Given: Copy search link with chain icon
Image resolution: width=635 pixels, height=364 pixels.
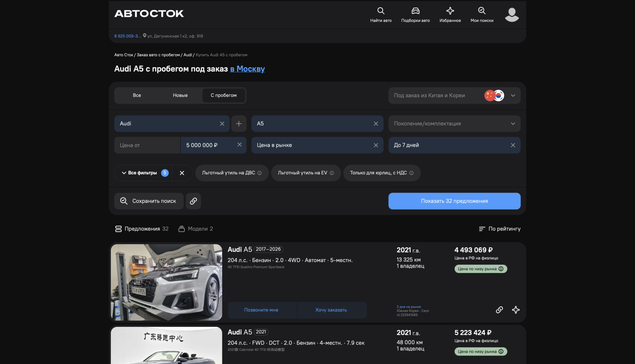Looking at the screenshot, I should coord(193,201).
